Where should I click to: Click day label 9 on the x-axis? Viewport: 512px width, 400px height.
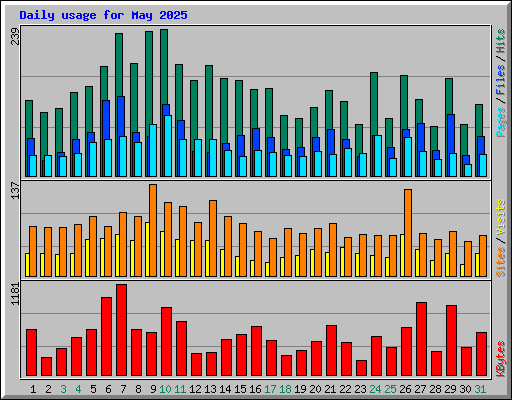(x=153, y=389)
